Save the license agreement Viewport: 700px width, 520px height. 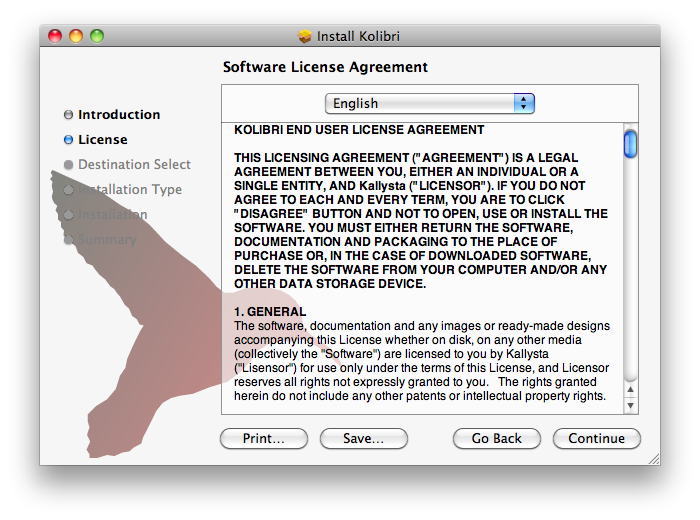pos(363,438)
